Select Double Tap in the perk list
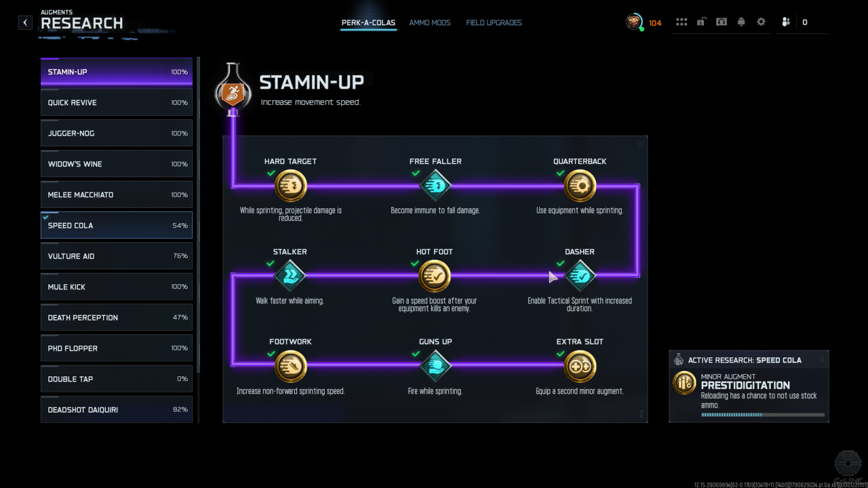The height and width of the screenshot is (488, 868). tap(117, 379)
